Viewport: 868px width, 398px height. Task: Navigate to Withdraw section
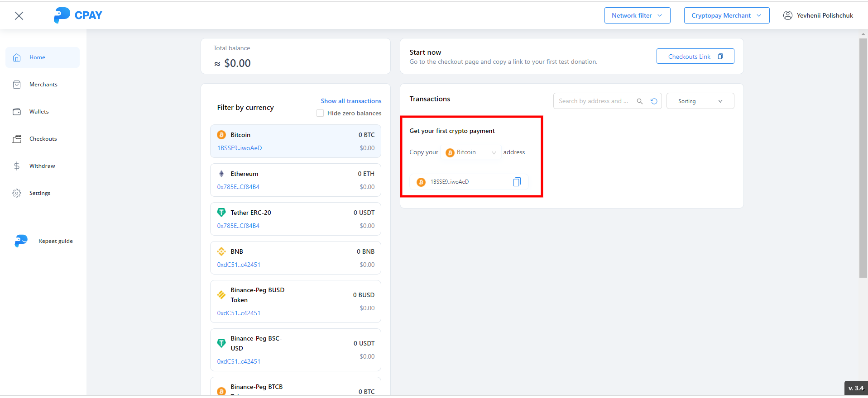(42, 166)
